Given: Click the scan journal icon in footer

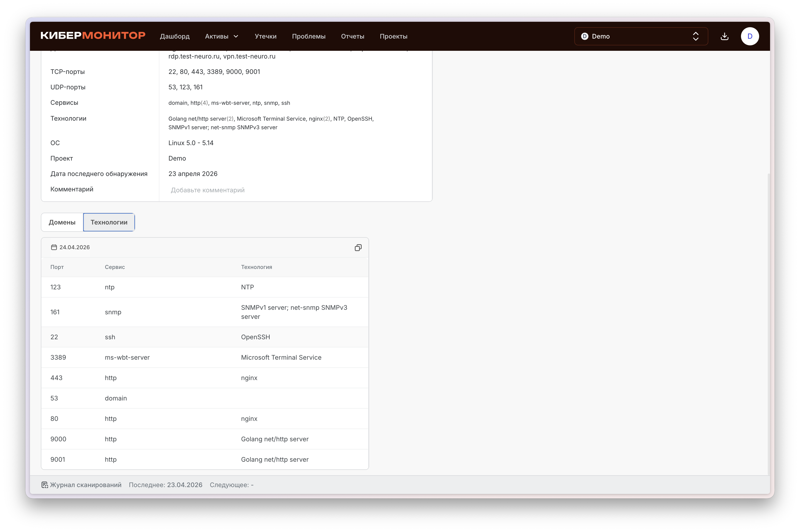Looking at the screenshot, I should (45, 485).
